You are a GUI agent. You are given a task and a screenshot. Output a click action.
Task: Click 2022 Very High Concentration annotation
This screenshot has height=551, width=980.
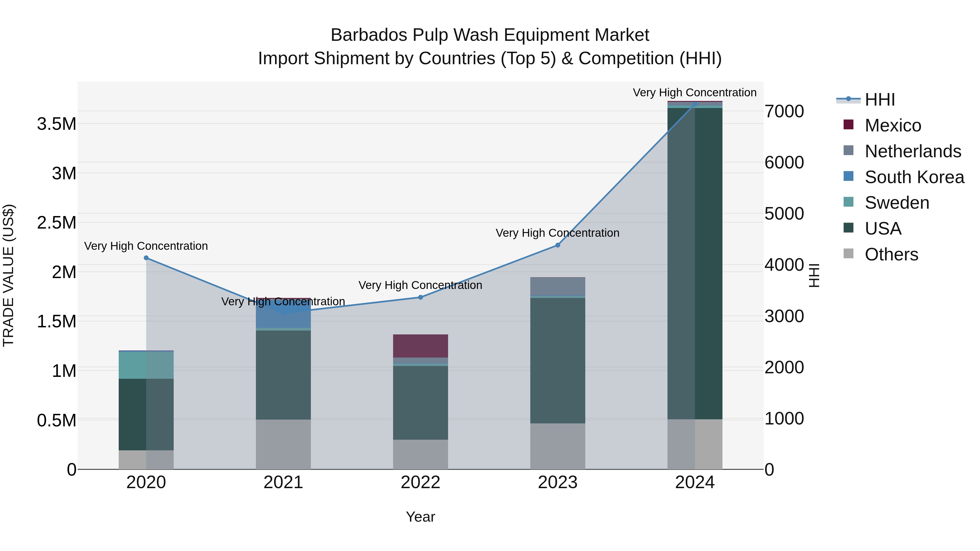click(420, 285)
